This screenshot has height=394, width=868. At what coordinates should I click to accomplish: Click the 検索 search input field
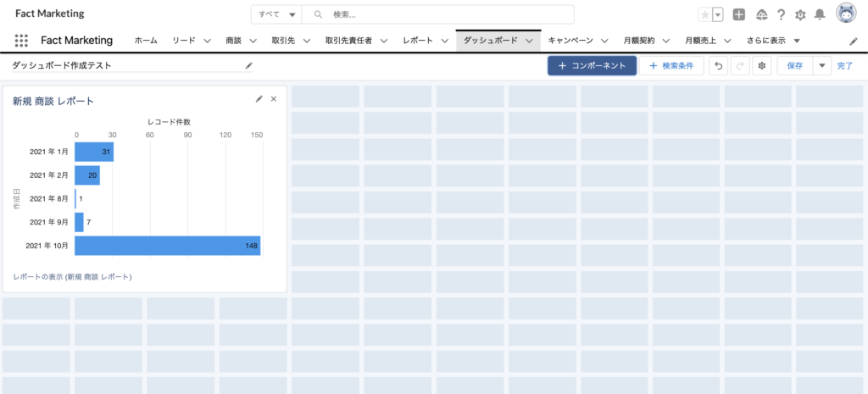click(438, 15)
